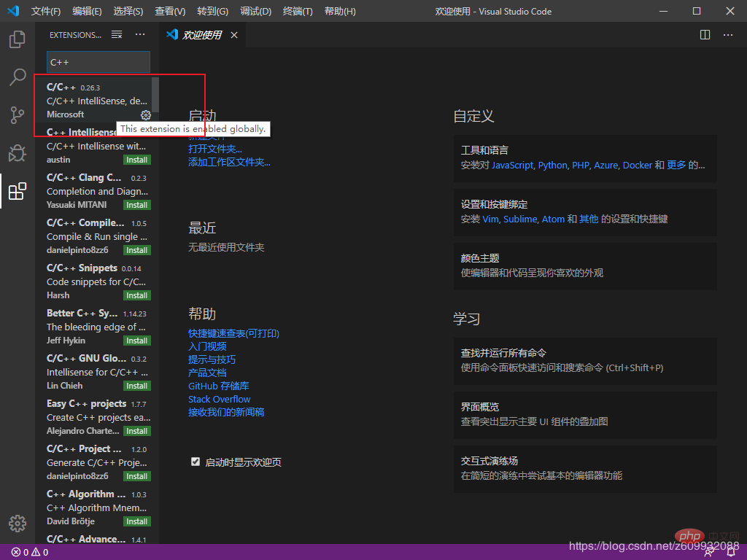This screenshot has width=747, height=560.
Task: Click the JavaScript language link
Action: point(513,166)
